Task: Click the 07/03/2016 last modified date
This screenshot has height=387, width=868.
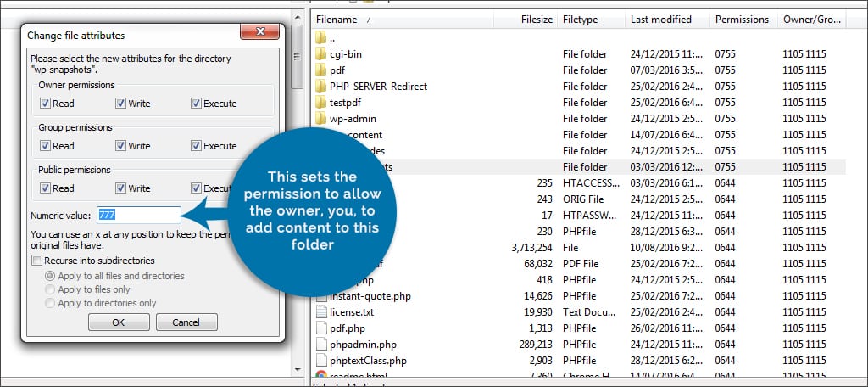Action: pyautogui.click(x=668, y=70)
